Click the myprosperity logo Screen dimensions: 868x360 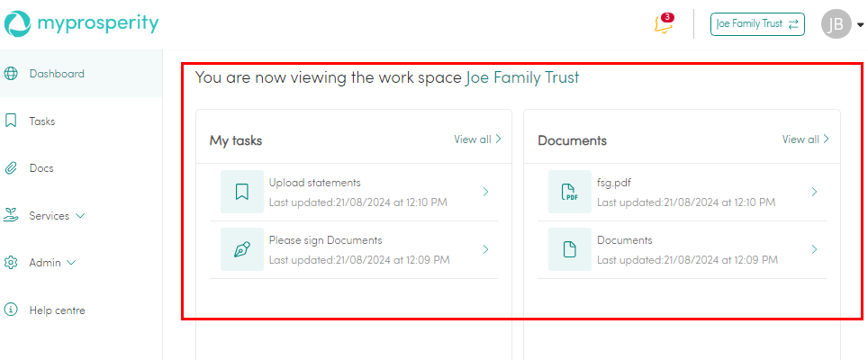tap(81, 24)
